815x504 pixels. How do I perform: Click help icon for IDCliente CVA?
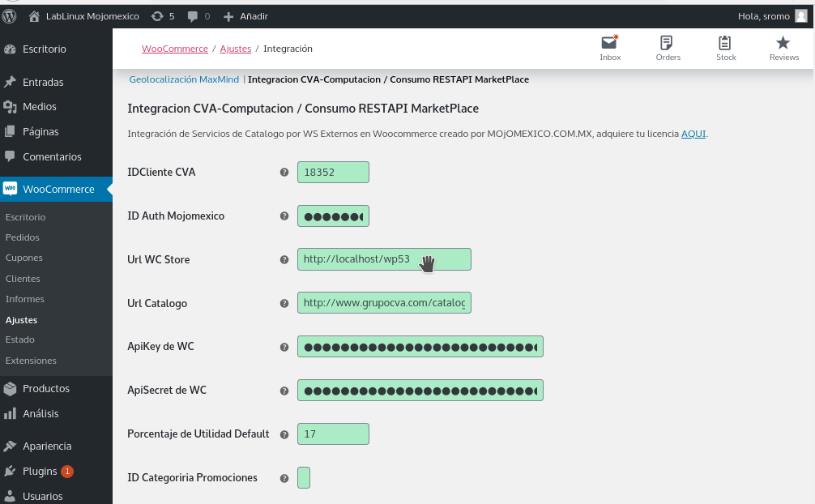284,172
